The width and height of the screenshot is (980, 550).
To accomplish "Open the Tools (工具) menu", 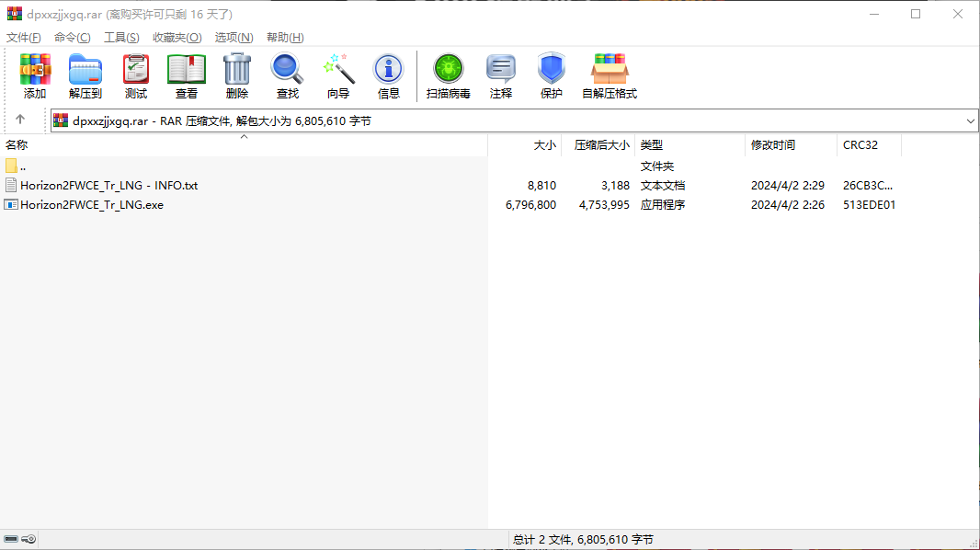I will (x=121, y=38).
